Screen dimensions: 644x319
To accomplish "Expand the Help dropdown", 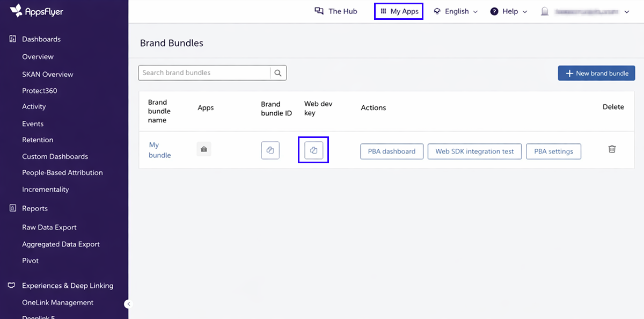I will (509, 11).
